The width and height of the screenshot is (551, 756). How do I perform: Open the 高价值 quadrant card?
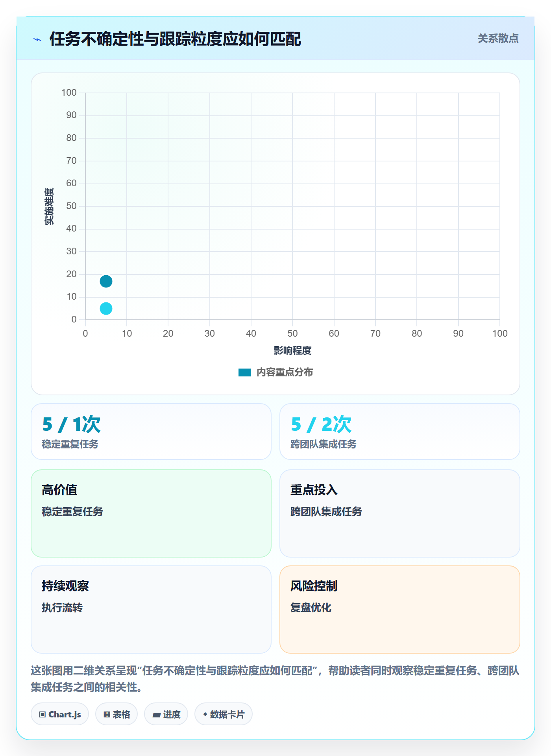151,513
